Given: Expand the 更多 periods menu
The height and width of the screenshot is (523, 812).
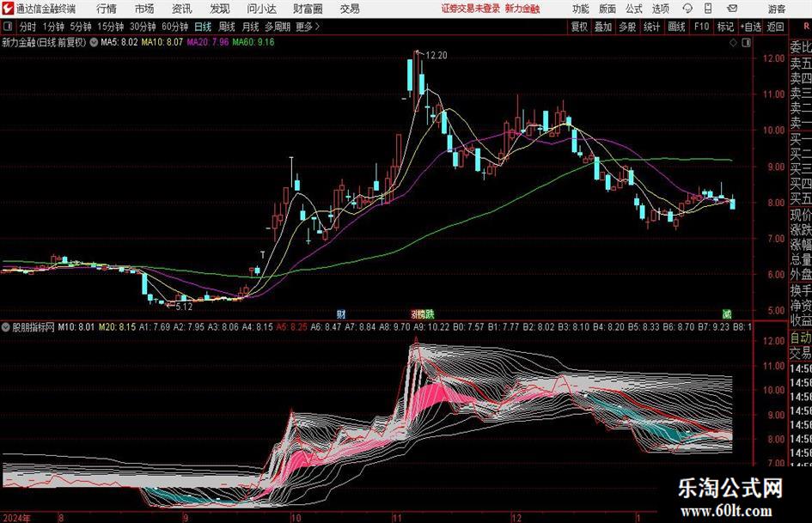Looking at the screenshot, I should pos(308,27).
